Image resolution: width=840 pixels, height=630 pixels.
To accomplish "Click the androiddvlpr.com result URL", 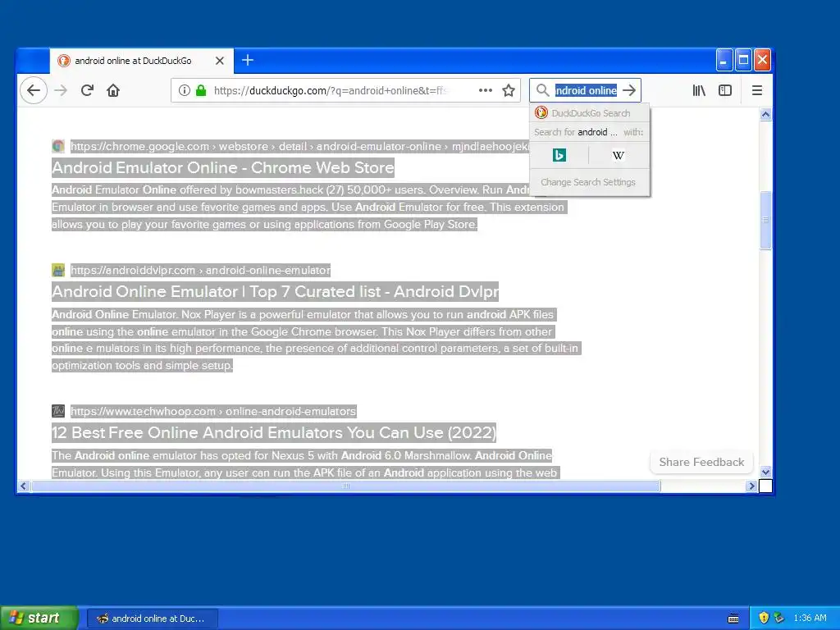I will coord(200,270).
